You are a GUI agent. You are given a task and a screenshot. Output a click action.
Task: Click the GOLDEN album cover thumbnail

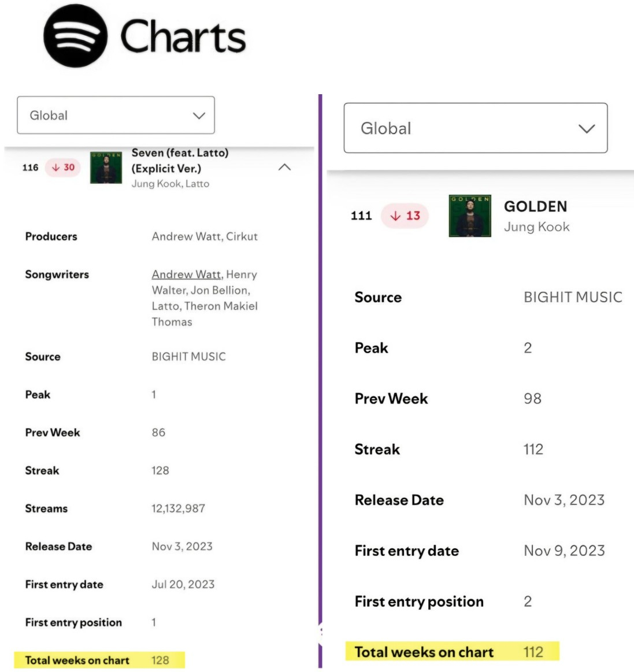(470, 216)
